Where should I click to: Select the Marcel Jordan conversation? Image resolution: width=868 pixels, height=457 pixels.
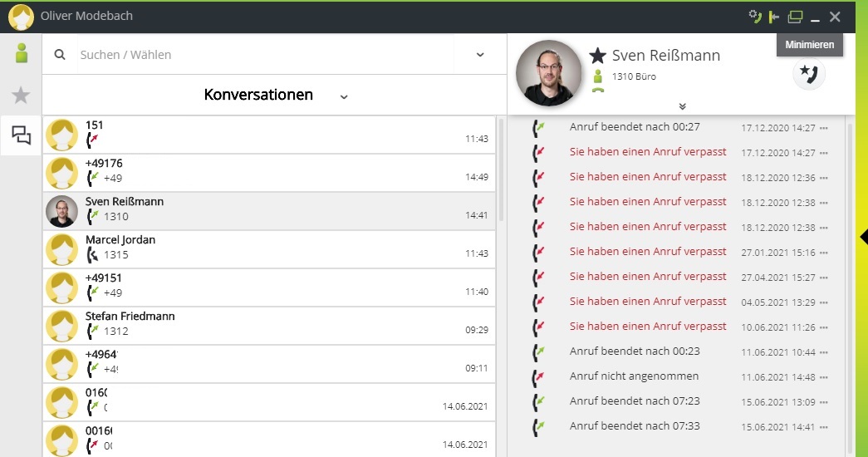(x=269, y=248)
